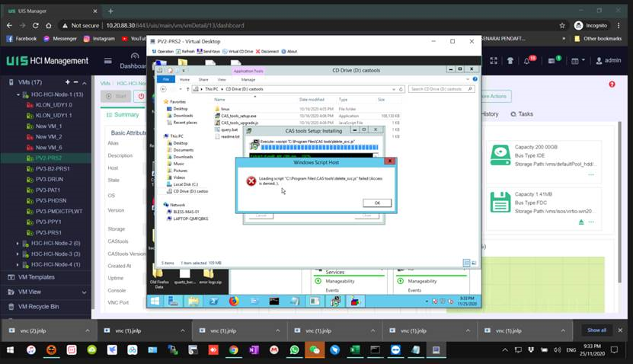Click Disconnect in the Virtual Desktop toolbar
This screenshot has width=633, height=364.
267,52
